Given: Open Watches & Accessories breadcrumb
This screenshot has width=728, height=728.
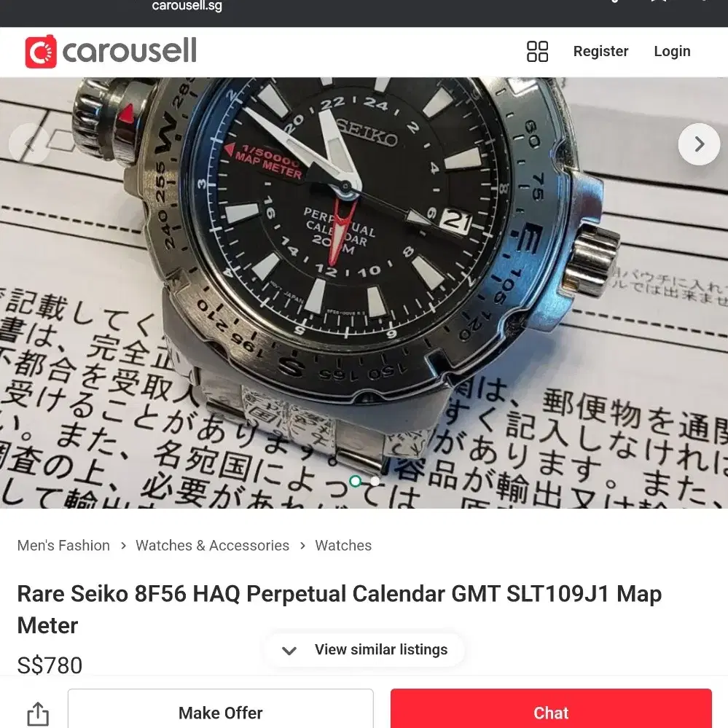Looking at the screenshot, I should pos(212,545).
